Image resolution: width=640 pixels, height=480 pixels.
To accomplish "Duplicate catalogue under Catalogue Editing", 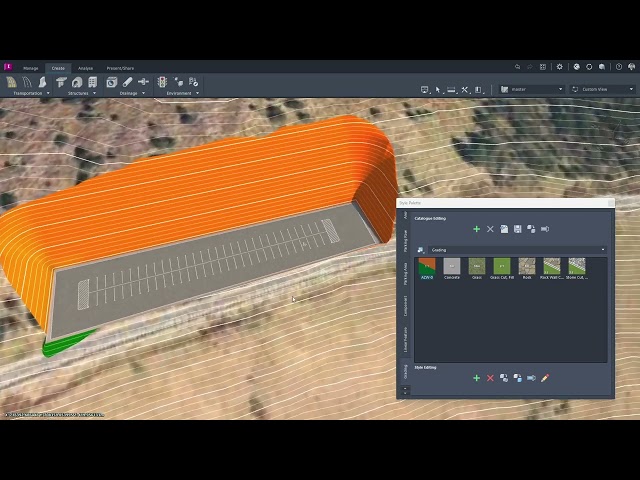I will pyautogui.click(x=531, y=229).
